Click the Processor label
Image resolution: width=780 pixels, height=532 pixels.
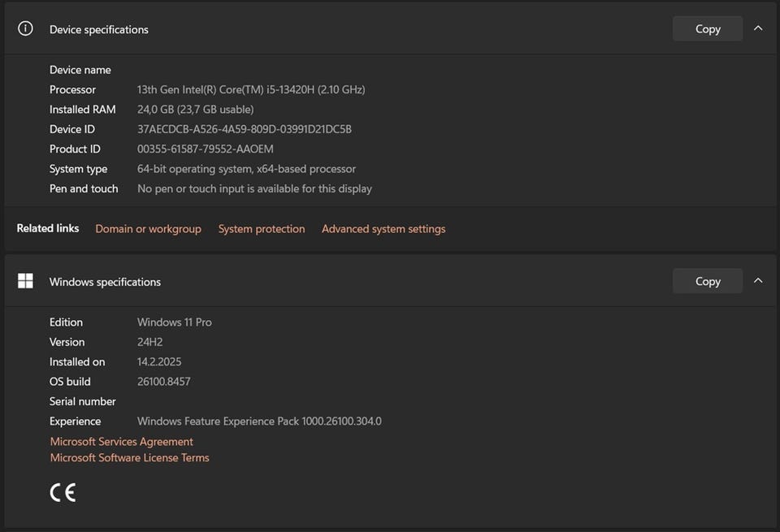click(x=72, y=89)
